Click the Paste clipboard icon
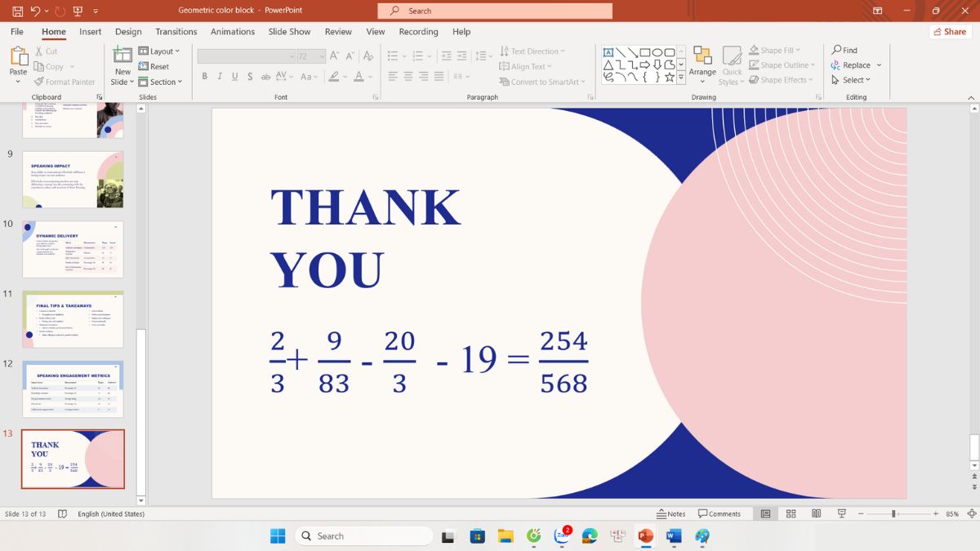 (18, 57)
